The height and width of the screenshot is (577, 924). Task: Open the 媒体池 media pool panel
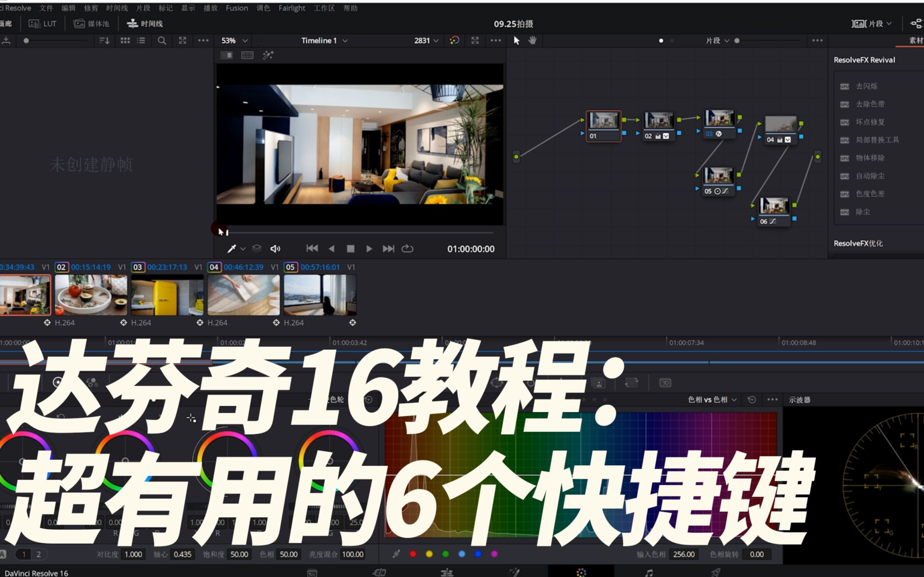91,24
